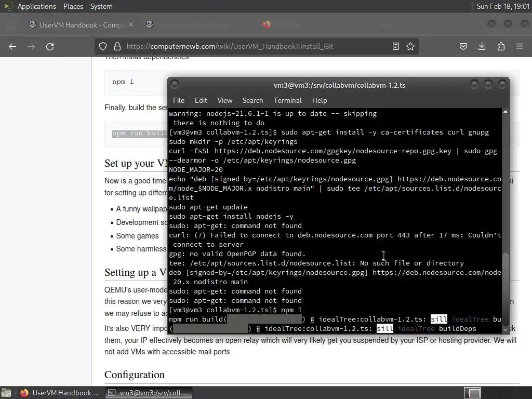The image size is (532, 399).
Task: Open the terminal File menu
Action: [x=179, y=100]
